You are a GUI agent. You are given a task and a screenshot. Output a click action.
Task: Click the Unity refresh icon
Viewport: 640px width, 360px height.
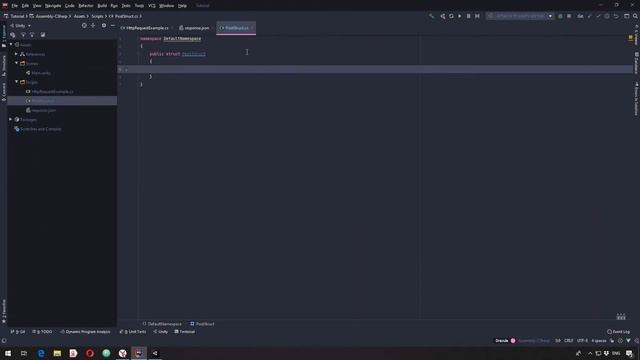(x=451, y=16)
